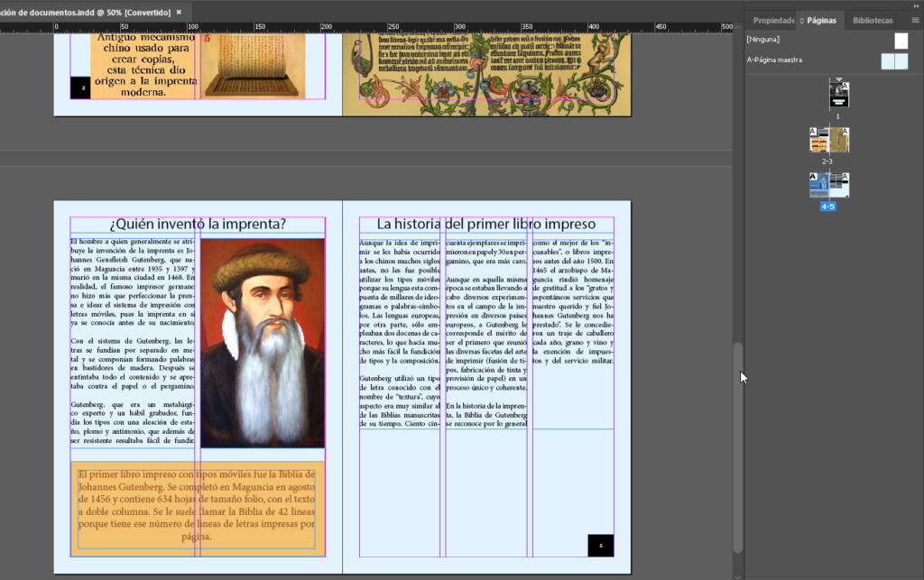Select page 2 thumbnail in Páginas panel

tap(819, 140)
